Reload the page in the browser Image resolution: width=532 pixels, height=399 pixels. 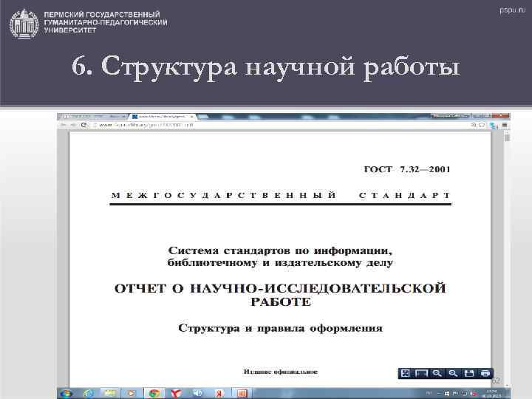click(83, 125)
